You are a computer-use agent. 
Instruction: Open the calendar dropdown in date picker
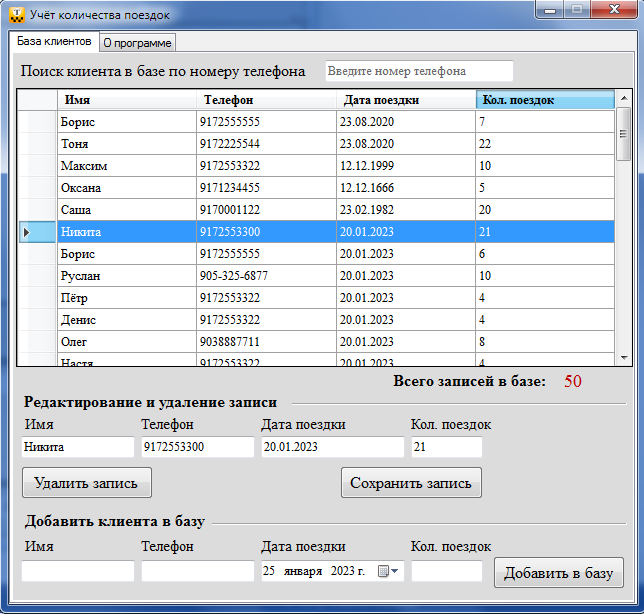389,572
